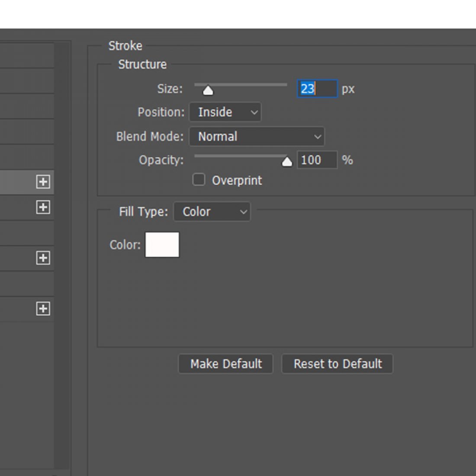Click the "Size:" label

170,89
